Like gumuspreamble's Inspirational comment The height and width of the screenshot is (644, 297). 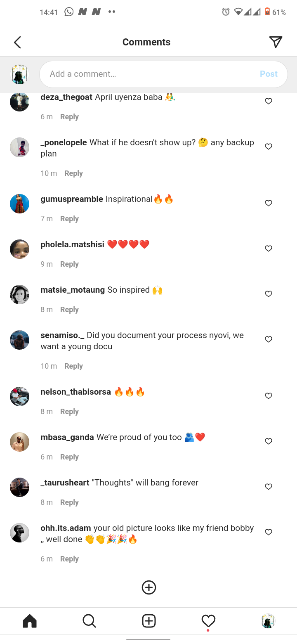pyautogui.click(x=269, y=203)
